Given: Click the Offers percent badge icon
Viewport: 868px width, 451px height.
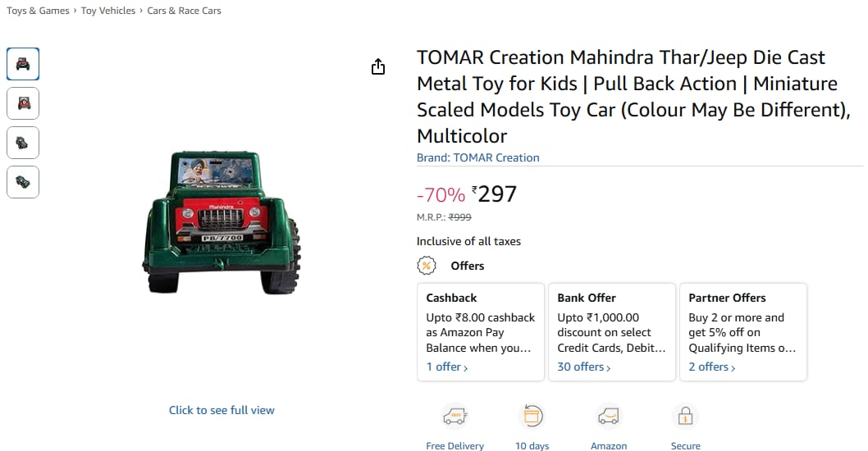Looking at the screenshot, I should (x=427, y=266).
